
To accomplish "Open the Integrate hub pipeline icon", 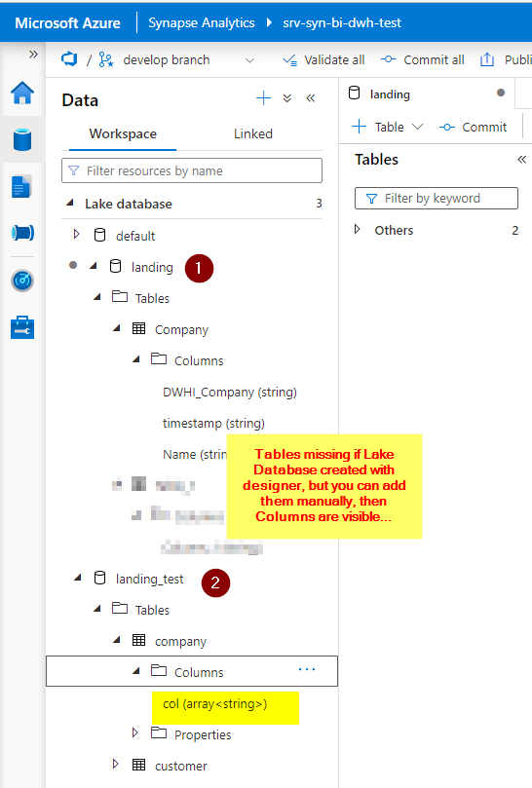I will pos(22,233).
